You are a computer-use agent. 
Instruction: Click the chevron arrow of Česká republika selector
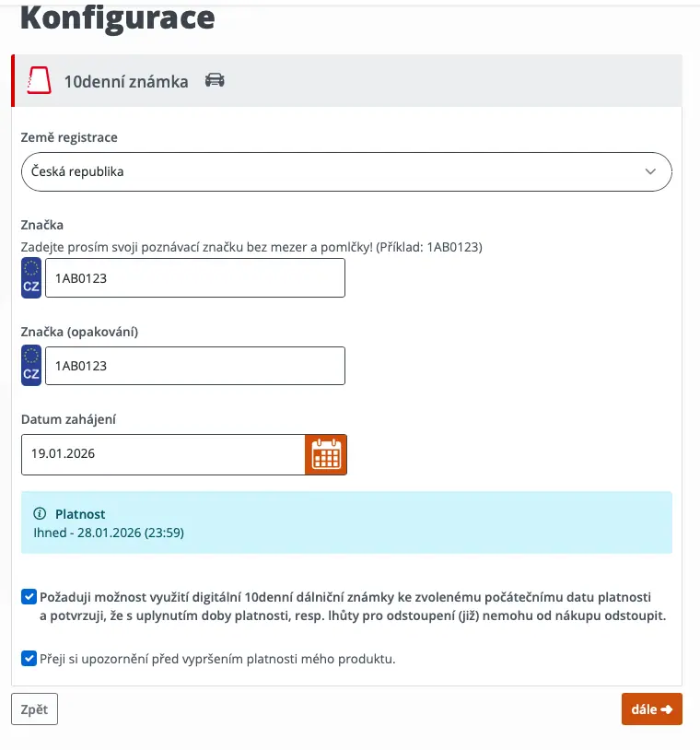tap(650, 171)
